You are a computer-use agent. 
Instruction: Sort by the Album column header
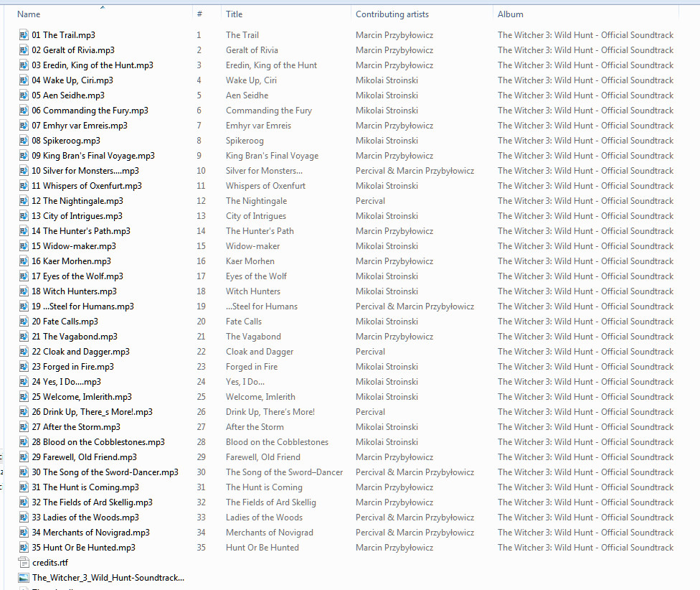point(510,14)
